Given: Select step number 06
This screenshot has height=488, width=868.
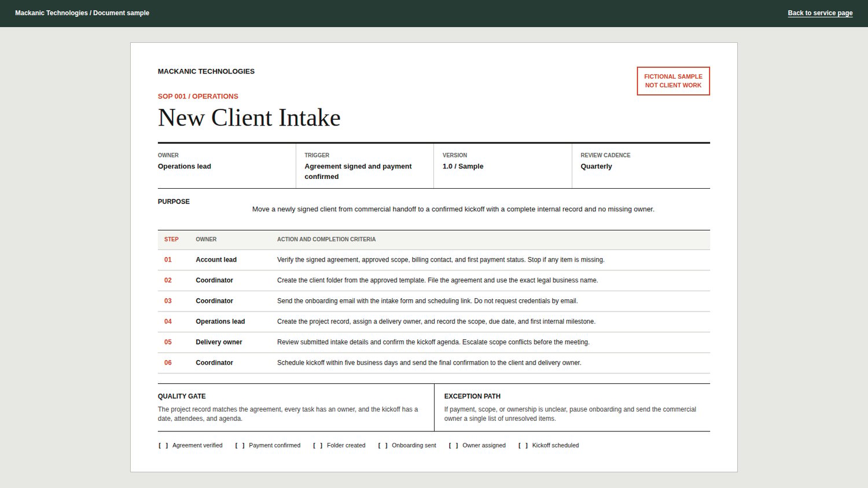Looking at the screenshot, I should click(x=168, y=363).
